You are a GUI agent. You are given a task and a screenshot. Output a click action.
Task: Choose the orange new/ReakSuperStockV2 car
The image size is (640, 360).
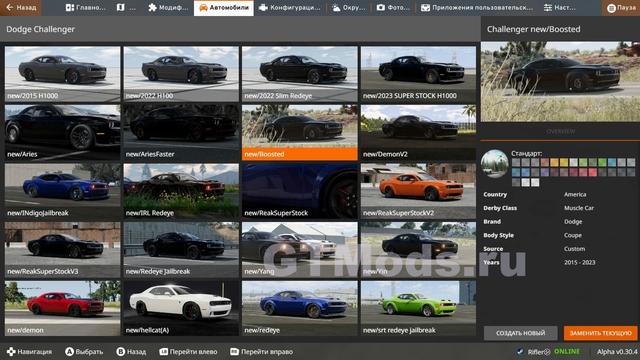pyautogui.click(x=418, y=191)
